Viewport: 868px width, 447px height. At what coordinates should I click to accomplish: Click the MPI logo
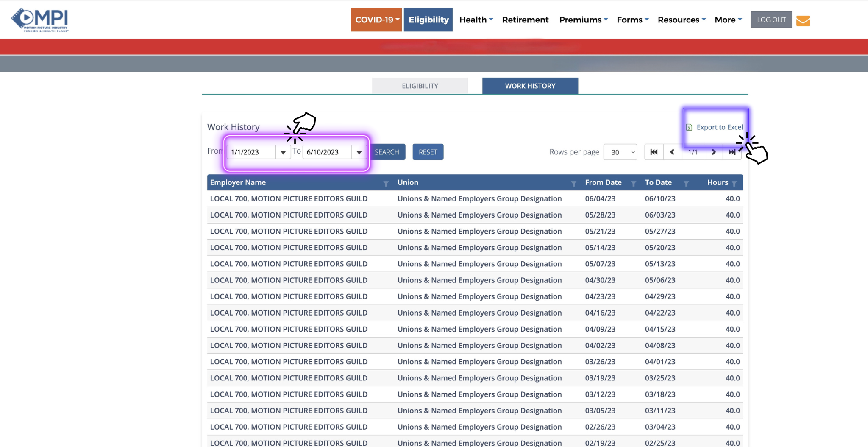click(40, 20)
